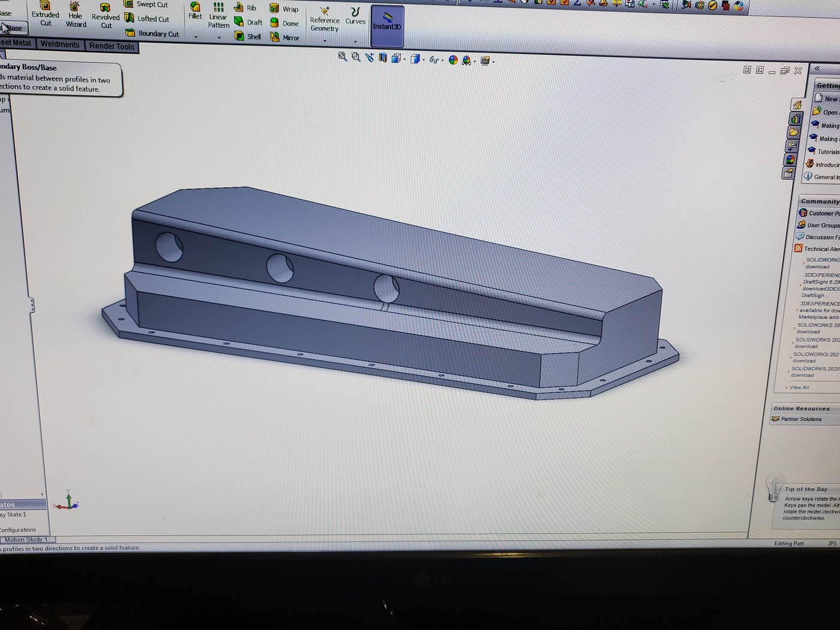Select the Wrap feature
The height and width of the screenshot is (630, 840).
(284, 9)
